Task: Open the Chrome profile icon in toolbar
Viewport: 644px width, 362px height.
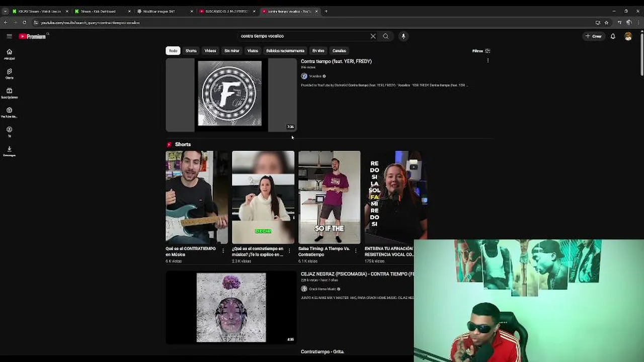Action: (x=629, y=23)
